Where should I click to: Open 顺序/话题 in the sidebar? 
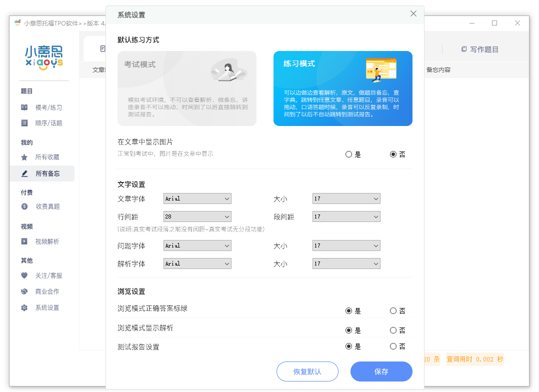48,123
